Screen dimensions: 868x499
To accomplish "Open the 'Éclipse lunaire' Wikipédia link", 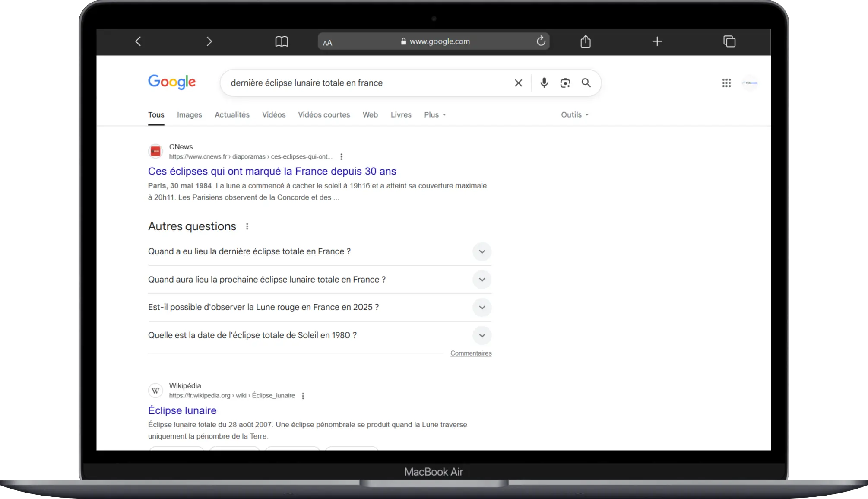I will tap(182, 410).
